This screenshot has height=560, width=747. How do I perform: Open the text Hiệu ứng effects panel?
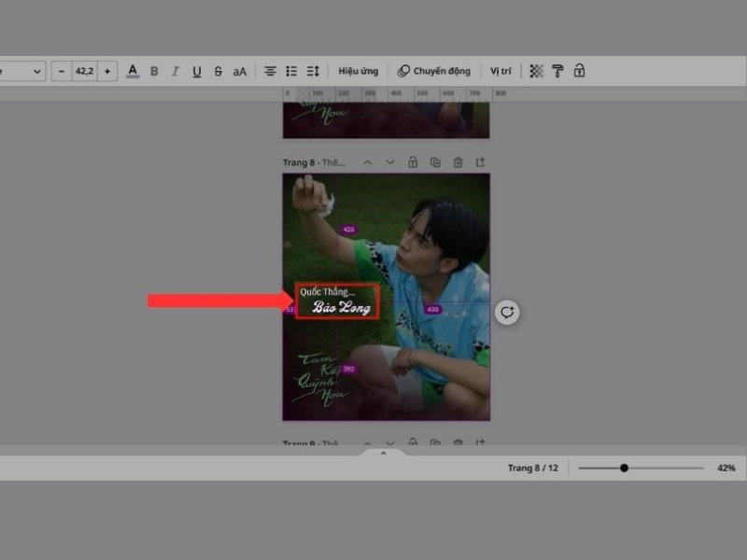tap(359, 70)
